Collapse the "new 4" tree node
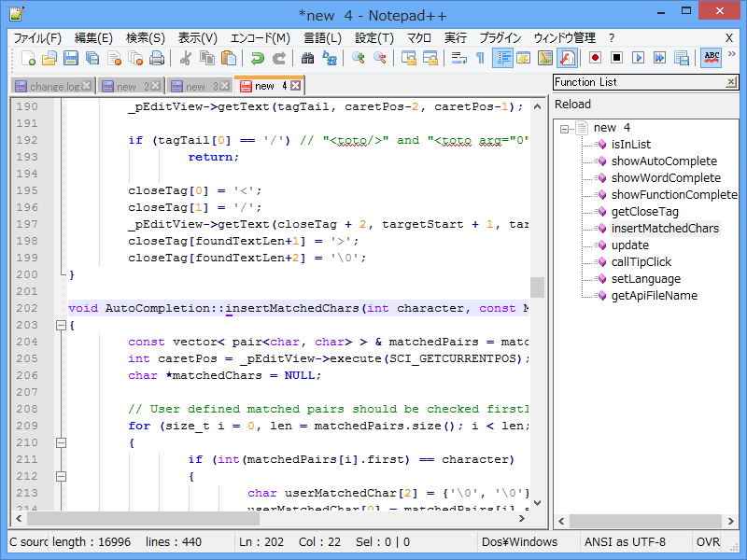The image size is (747, 560). pyautogui.click(x=565, y=128)
